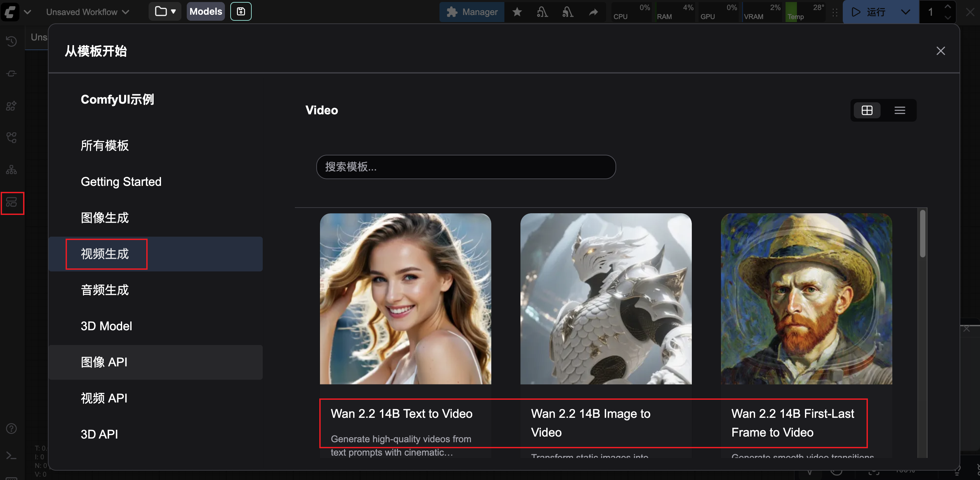The width and height of the screenshot is (980, 480).
Task: Click the Manager button
Action: pos(472,12)
